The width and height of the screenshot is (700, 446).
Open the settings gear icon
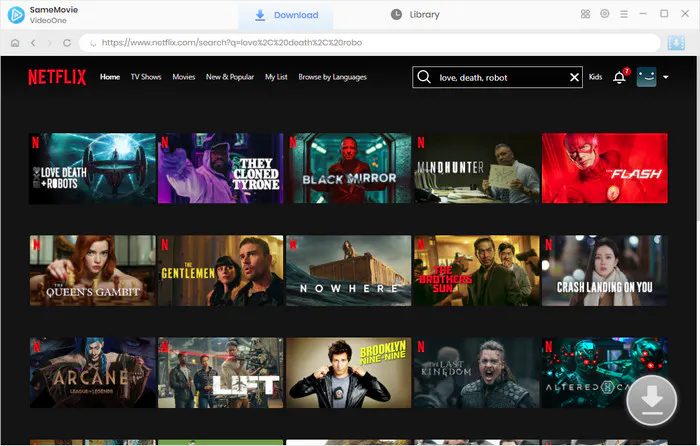pyautogui.click(x=604, y=14)
